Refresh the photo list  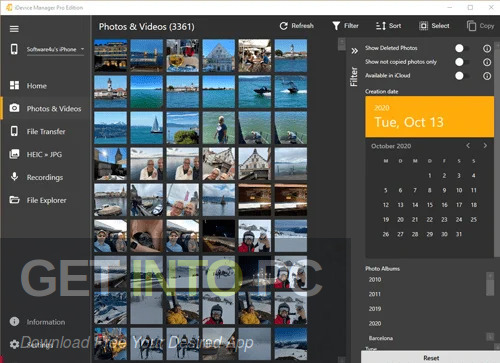tap(297, 26)
